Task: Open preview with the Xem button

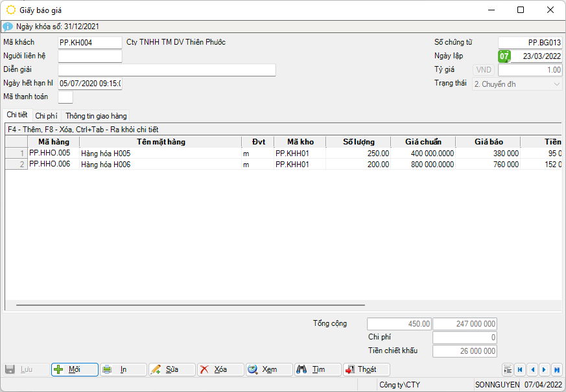Action: click(x=269, y=369)
